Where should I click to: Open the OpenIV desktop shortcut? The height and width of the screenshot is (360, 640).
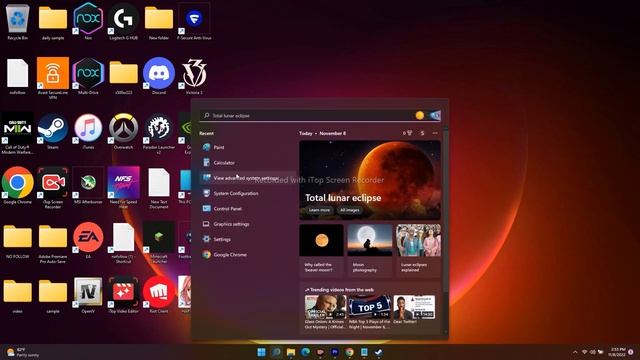tap(88, 295)
